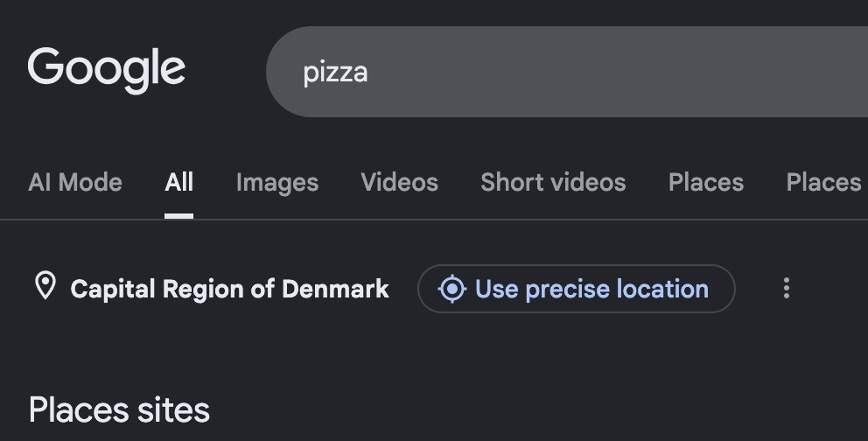868x441 pixels.
Task: Open the three-dot location options menu
Action: click(786, 288)
